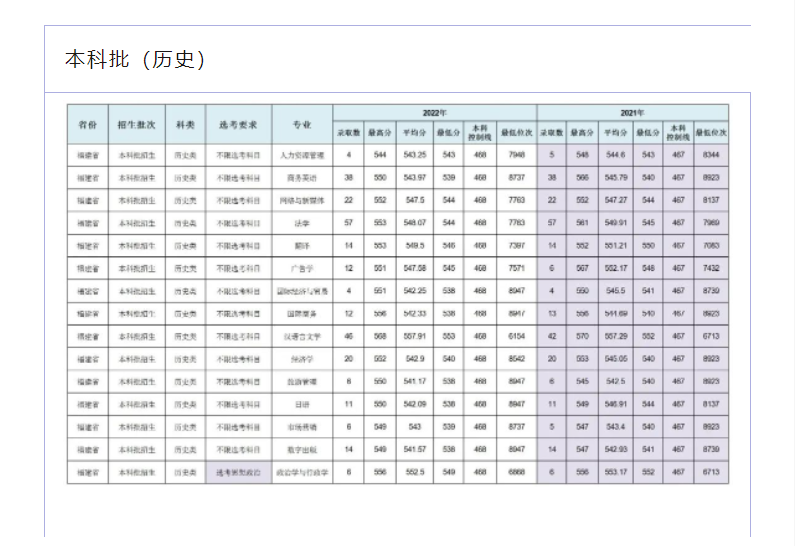Select the 商务英语 major cell
Image resolution: width=795 pixels, height=546 pixels.
pyautogui.click(x=302, y=178)
